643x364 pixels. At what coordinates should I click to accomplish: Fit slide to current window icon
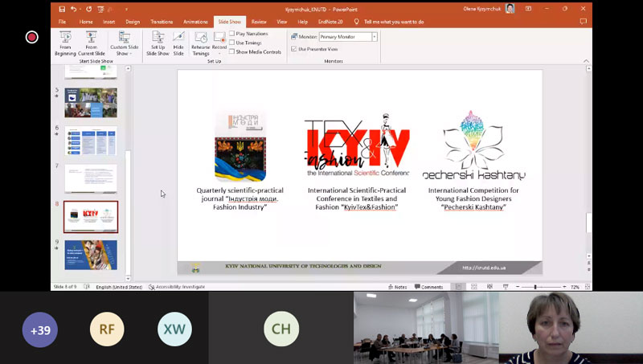pyautogui.click(x=588, y=287)
